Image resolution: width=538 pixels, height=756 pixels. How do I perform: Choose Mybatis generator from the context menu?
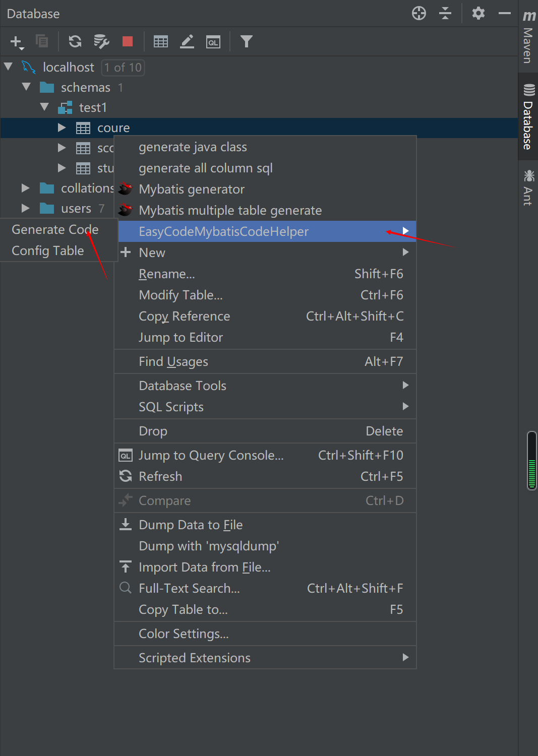192,189
